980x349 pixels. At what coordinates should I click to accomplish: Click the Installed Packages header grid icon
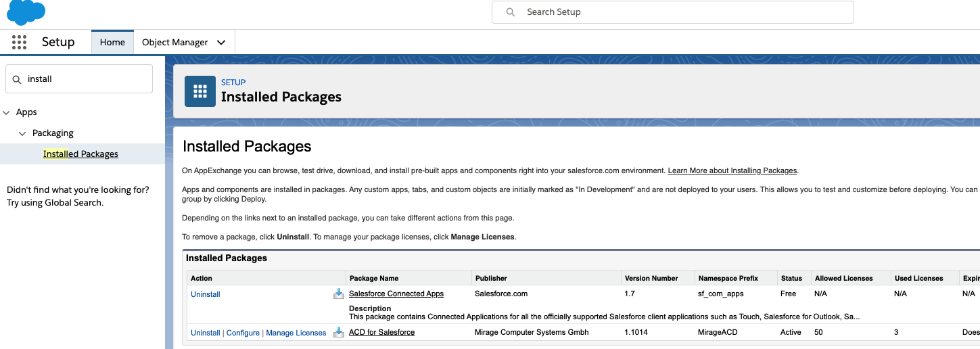(x=200, y=91)
